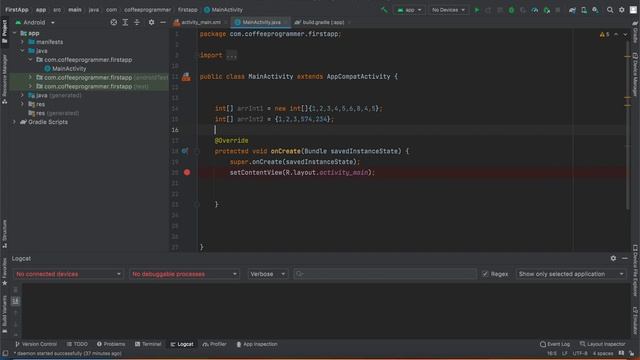
Task: Click the Sync Project with Gradle icon
Action: click(x=572, y=10)
